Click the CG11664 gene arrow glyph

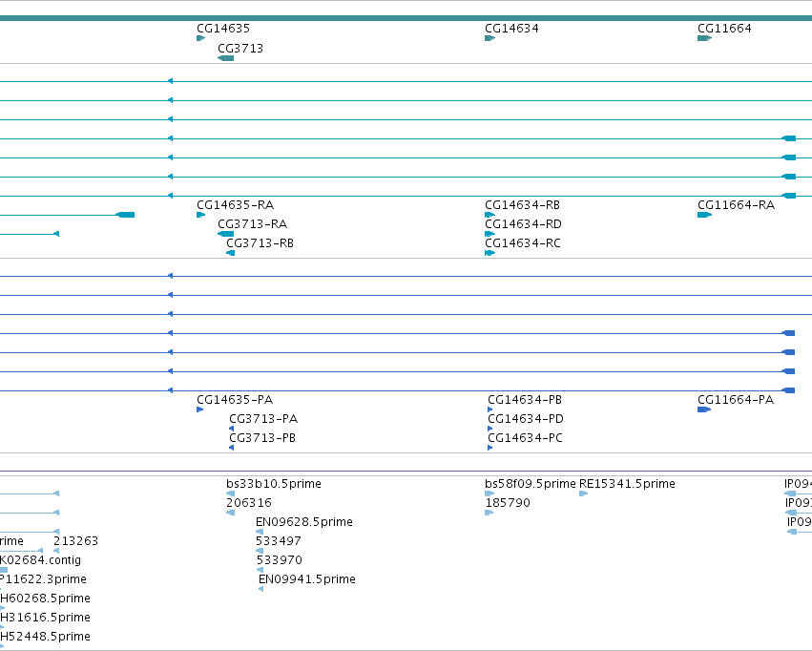(x=705, y=38)
